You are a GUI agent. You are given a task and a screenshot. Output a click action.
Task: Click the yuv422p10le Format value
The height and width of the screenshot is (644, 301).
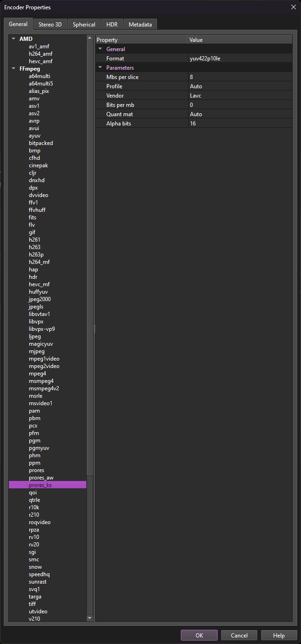240,59
